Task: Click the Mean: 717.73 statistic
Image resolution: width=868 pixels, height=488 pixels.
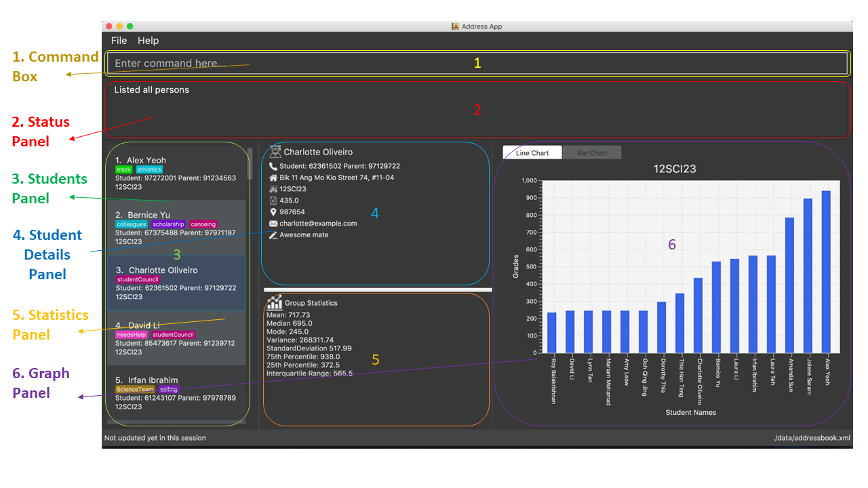Action: coord(288,315)
